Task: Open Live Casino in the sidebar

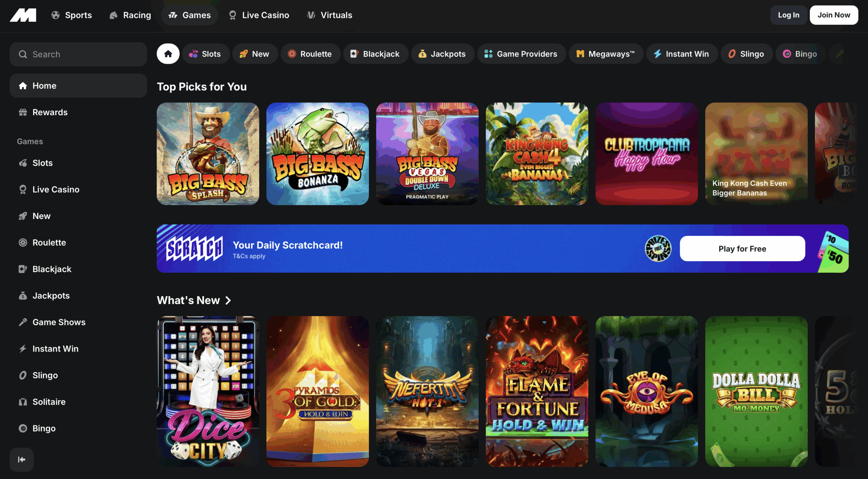Action: coord(78,189)
